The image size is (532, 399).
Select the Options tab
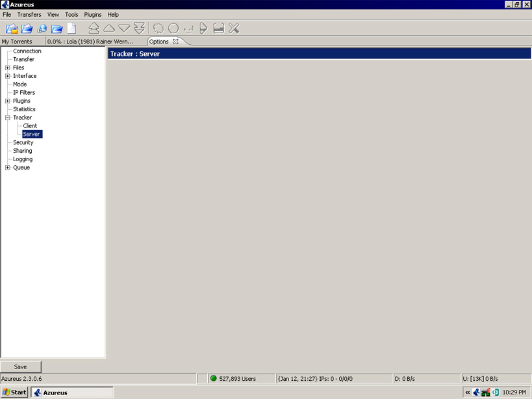click(158, 42)
